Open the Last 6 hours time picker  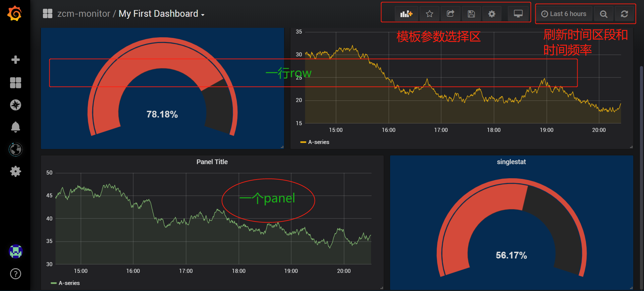pos(564,14)
